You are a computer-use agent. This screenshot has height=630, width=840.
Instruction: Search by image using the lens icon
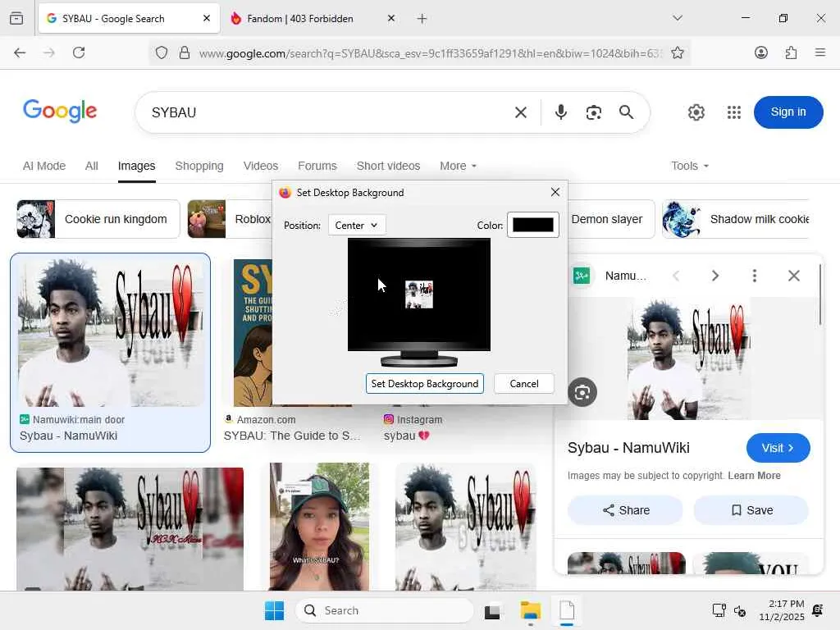[594, 112]
